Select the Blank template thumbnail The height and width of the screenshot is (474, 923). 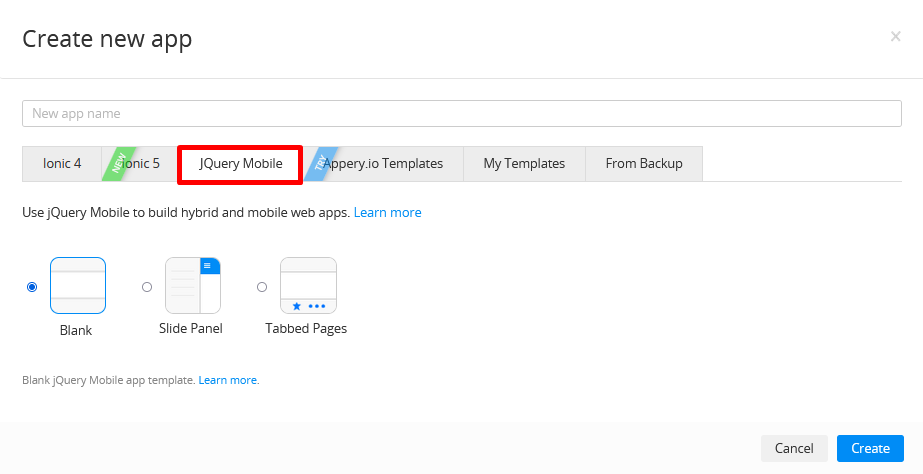click(x=78, y=286)
